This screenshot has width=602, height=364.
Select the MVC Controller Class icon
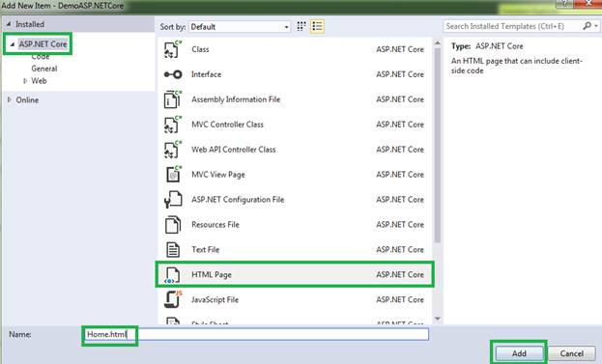click(x=172, y=125)
